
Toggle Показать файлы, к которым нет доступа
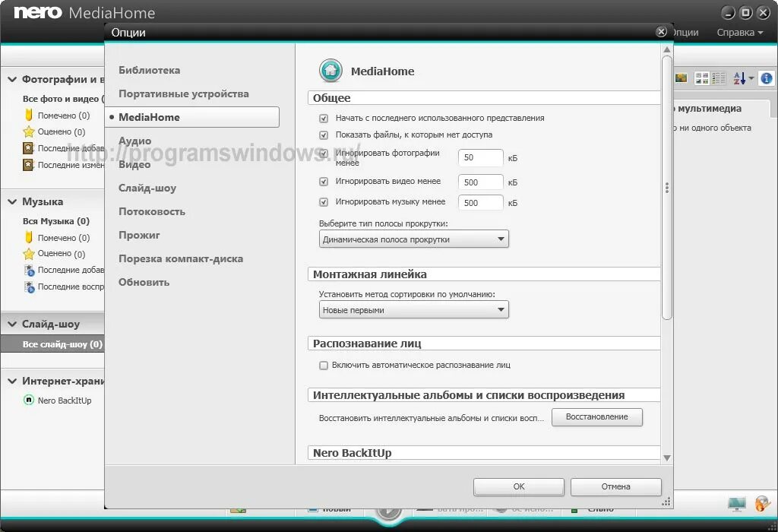[x=324, y=135]
